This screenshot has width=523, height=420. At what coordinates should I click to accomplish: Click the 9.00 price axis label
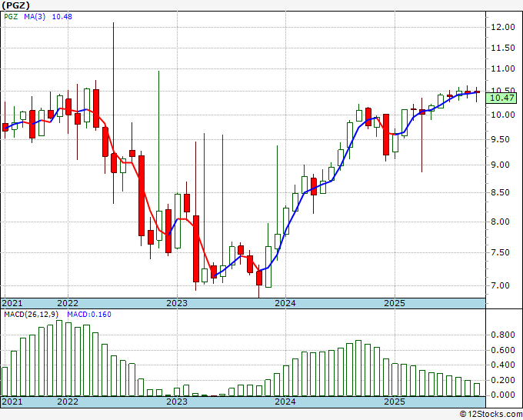click(499, 165)
